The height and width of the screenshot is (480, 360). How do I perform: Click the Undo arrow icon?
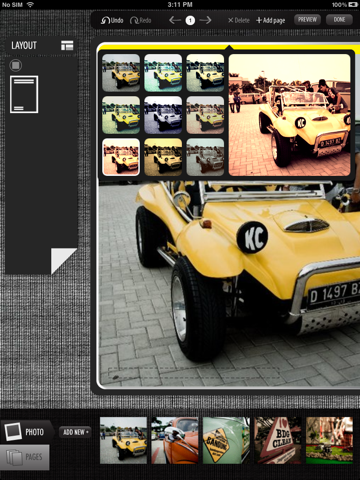click(105, 20)
